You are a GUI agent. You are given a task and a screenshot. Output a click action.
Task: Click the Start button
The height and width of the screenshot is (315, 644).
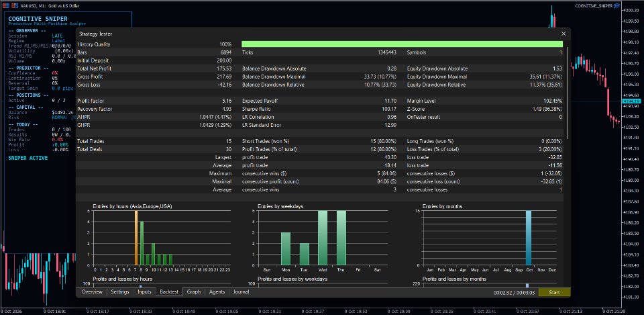[x=555, y=292]
